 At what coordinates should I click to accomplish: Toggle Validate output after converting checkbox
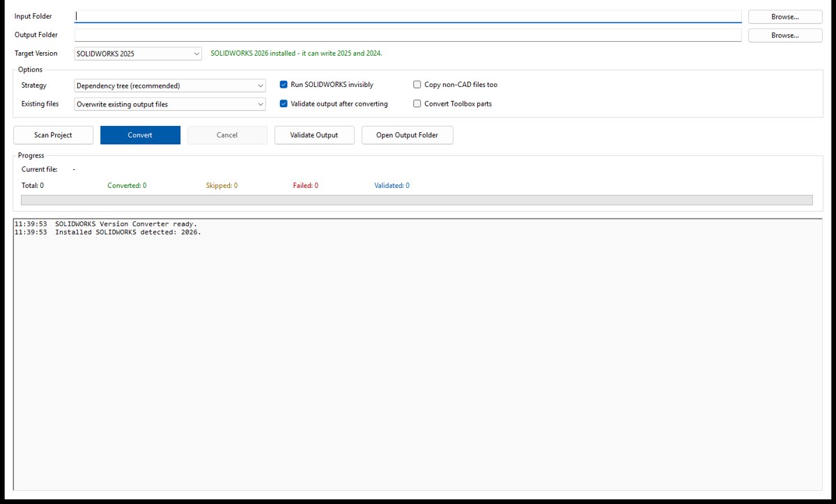coord(334,104)
